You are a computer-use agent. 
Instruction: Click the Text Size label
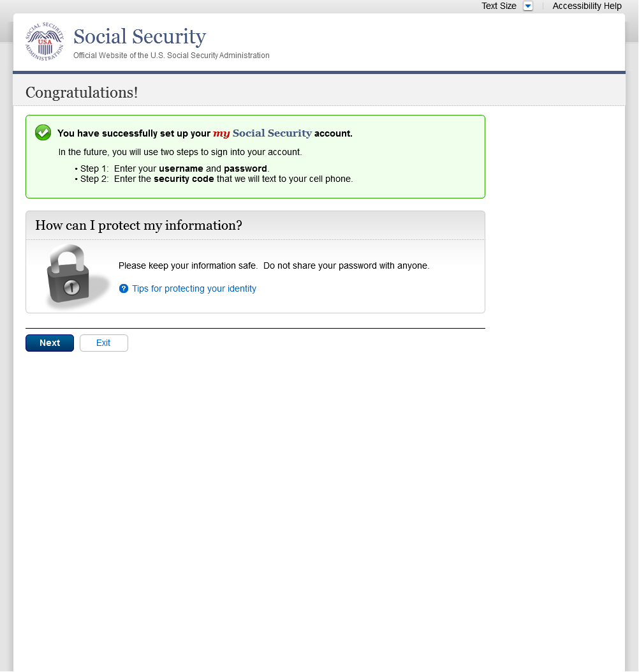[x=499, y=6]
